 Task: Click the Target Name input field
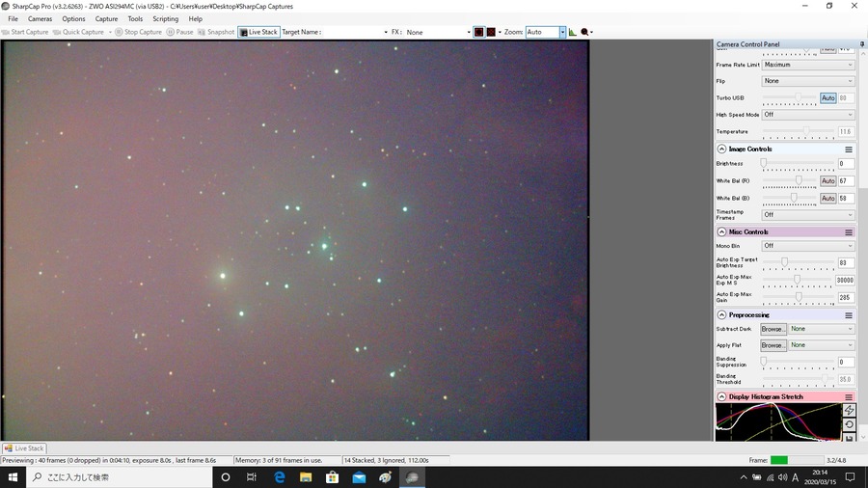coord(353,32)
